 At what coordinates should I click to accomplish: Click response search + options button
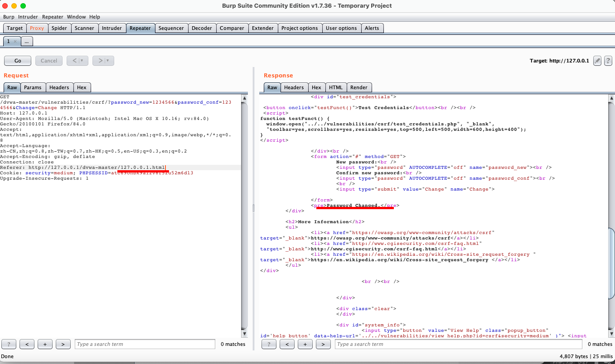coord(305,344)
